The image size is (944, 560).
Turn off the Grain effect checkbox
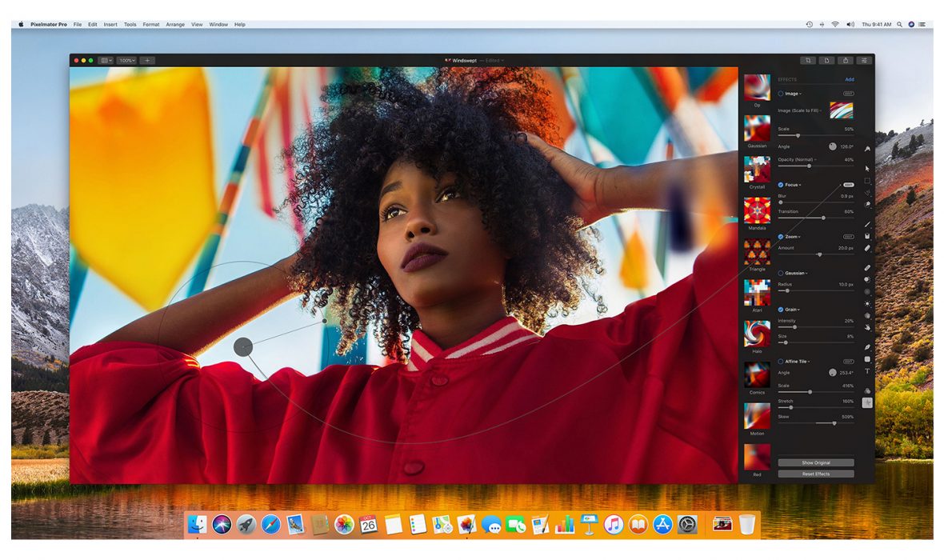point(781,310)
